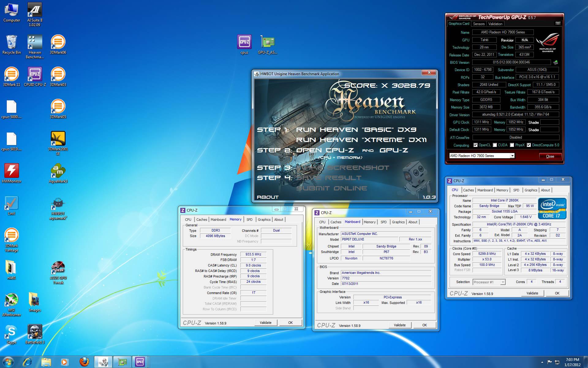Click BIOS Version field in GPU-Z
588x368 pixels.
pyautogui.click(x=511, y=62)
